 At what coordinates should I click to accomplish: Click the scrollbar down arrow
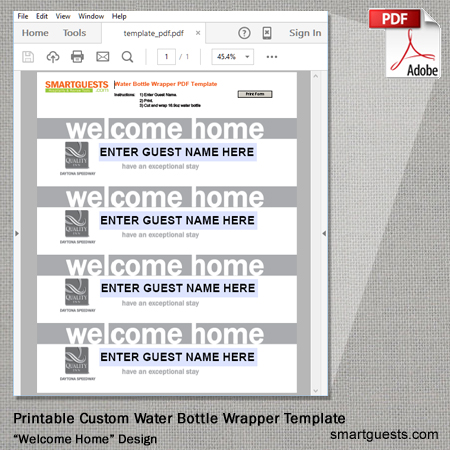[316, 391]
